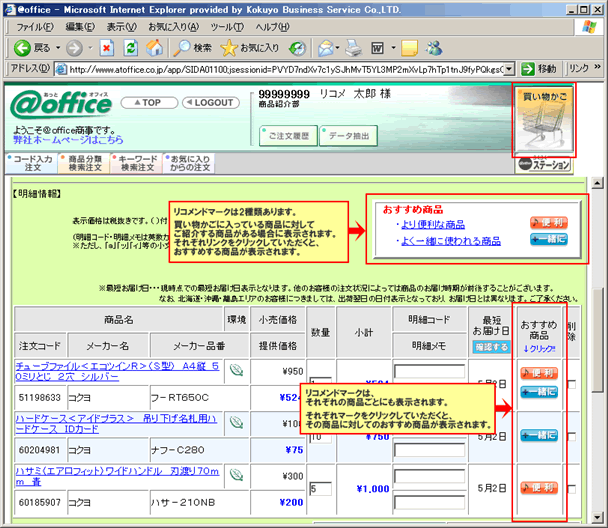This screenshot has height=528, width=608.
Task: Open ハサミ(エアロフィット) product name link
Action: coord(117,476)
